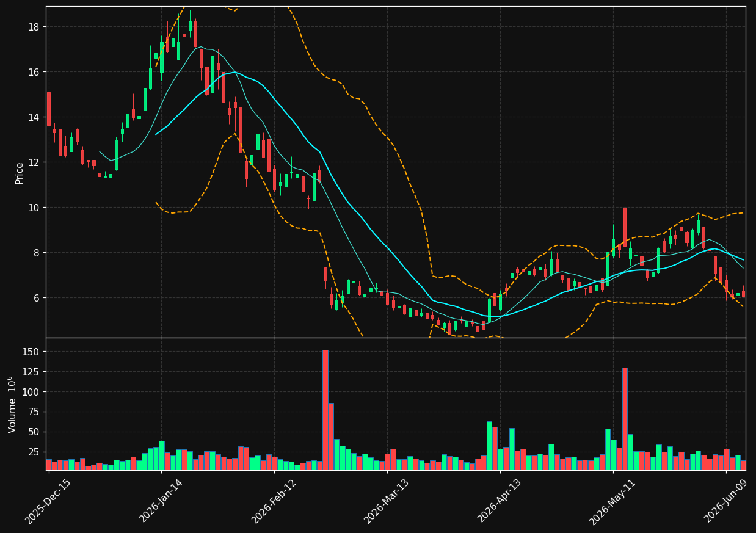The image size is (756, 533).
Task: Click the first red candle at chart start
Action: coord(49,109)
